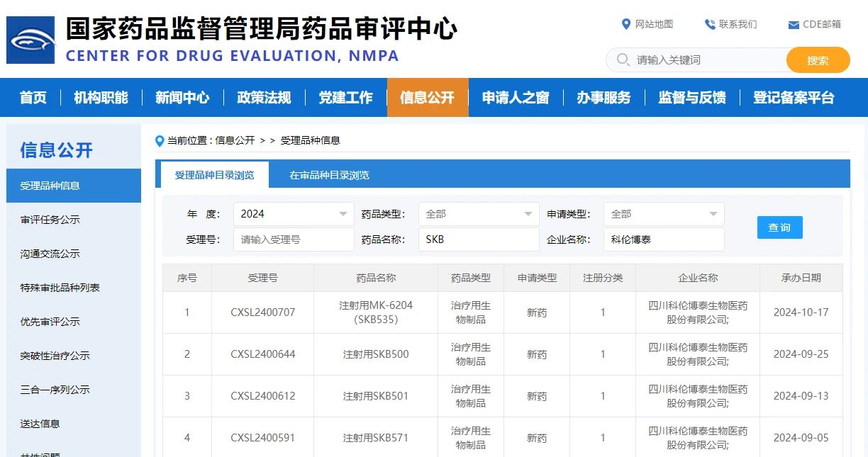868x457 pixels.
Task: Click date 2024-10-17
Action: (x=801, y=312)
